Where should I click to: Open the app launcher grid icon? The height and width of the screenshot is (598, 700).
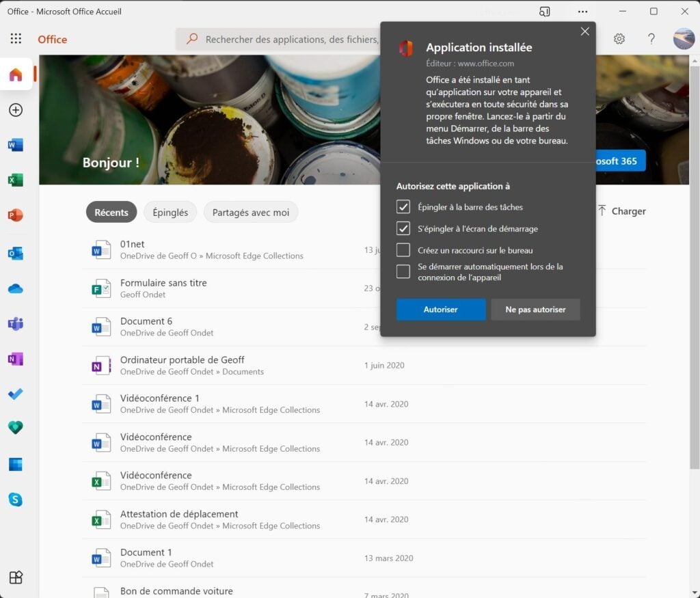click(16, 39)
